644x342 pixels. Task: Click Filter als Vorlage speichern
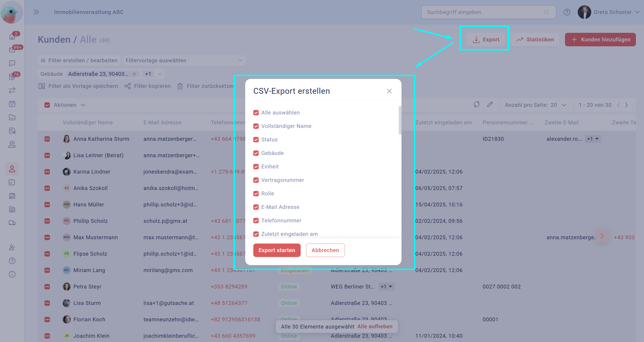click(78, 86)
